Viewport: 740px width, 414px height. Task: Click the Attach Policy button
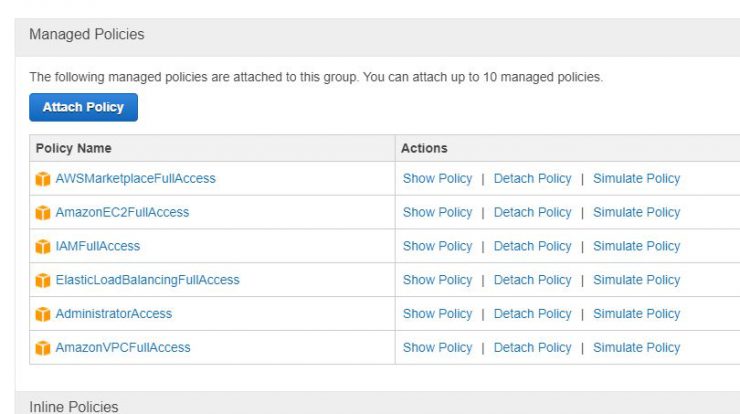pyautogui.click(x=84, y=107)
